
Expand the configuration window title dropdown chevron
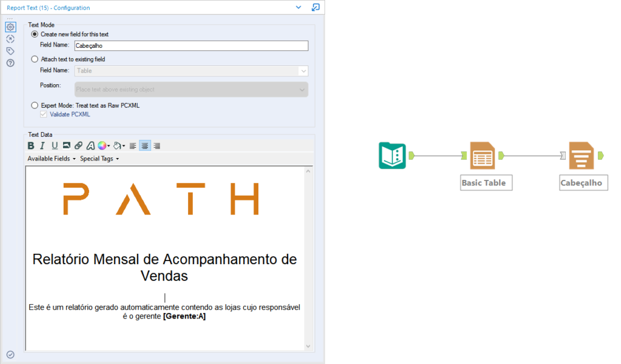tap(298, 7)
